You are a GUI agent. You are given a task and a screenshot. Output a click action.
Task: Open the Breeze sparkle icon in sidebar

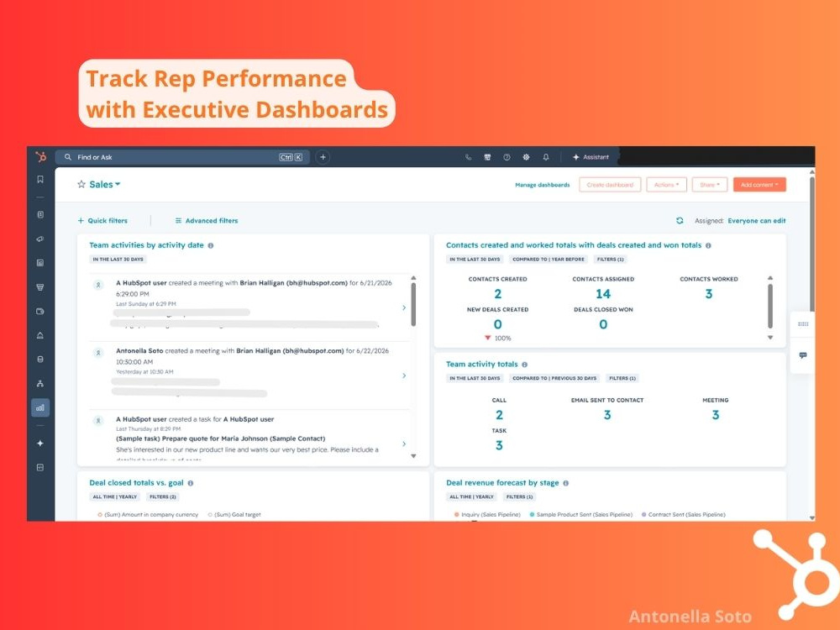[40, 443]
